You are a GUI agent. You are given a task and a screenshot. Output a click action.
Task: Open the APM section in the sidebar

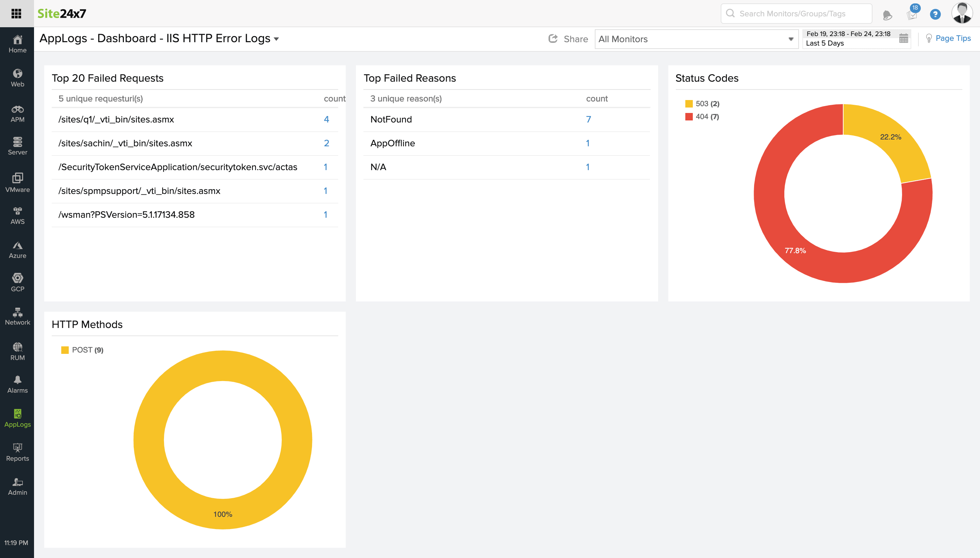pos(17,112)
